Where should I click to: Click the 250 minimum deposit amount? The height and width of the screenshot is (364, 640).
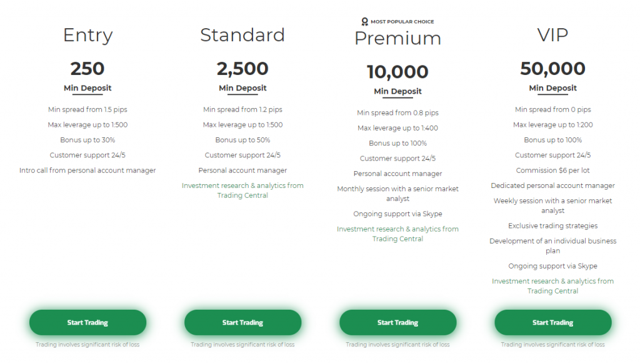(87, 69)
